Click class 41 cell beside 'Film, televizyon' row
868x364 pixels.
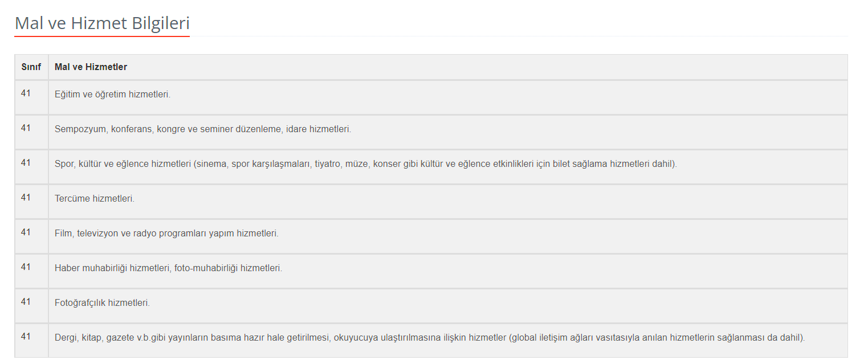[x=26, y=232]
